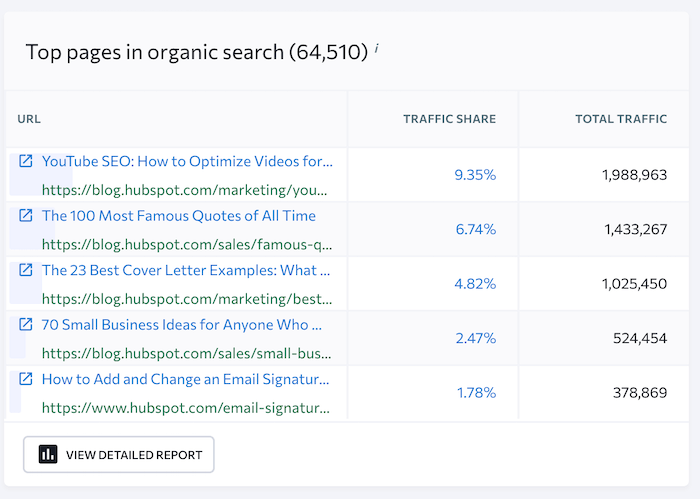Click the 4.82% traffic share link
Viewport: 700px width, 499px height.
tap(475, 284)
